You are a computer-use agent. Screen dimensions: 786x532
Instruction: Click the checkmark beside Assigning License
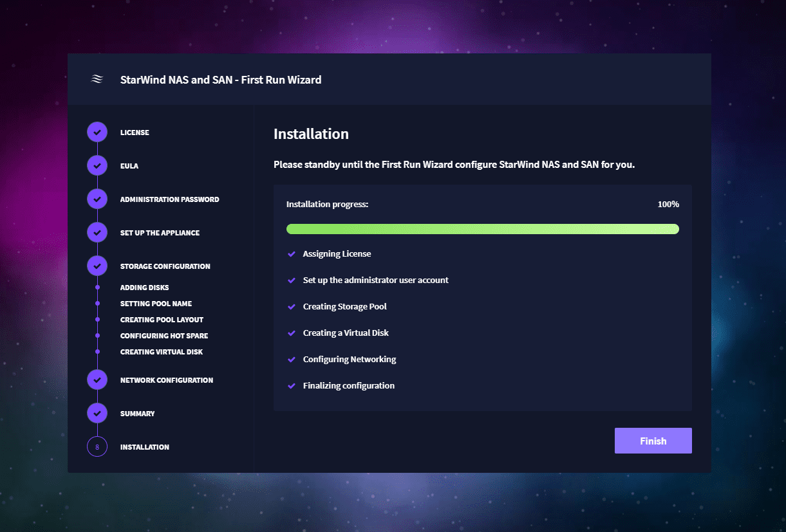[292, 254]
